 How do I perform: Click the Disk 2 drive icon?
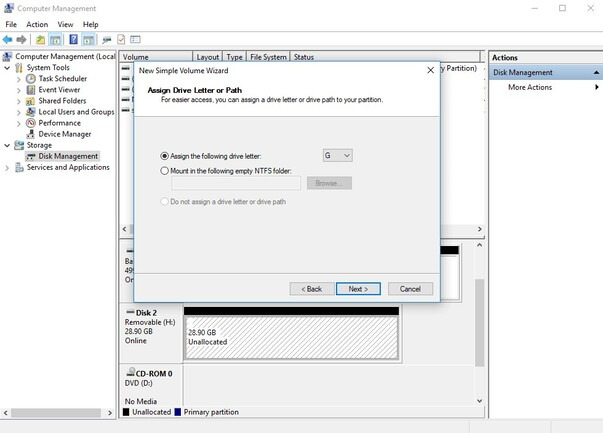point(130,312)
